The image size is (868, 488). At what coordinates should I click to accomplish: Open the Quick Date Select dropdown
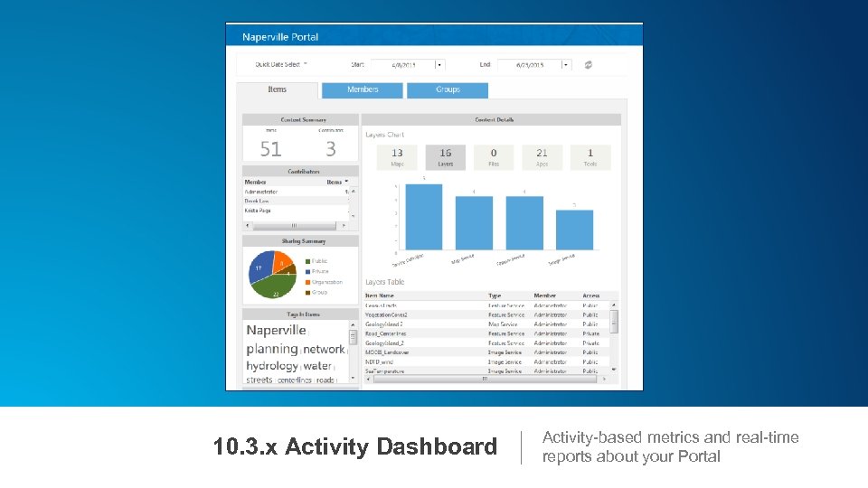point(281,65)
